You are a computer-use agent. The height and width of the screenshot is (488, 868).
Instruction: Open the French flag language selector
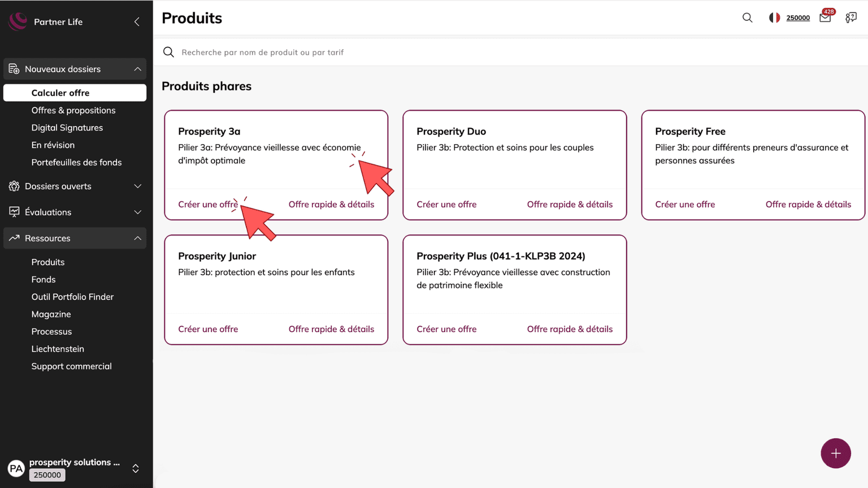coord(774,18)
